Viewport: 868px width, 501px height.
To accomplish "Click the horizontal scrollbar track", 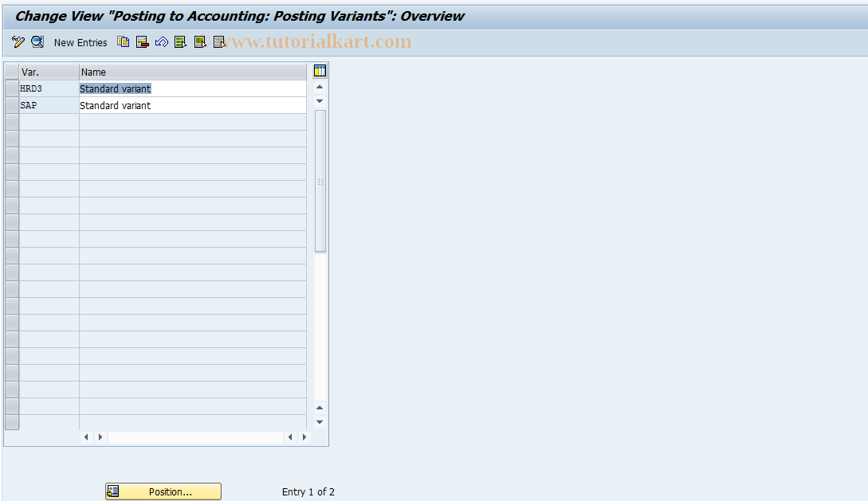I will click(195, 436).
